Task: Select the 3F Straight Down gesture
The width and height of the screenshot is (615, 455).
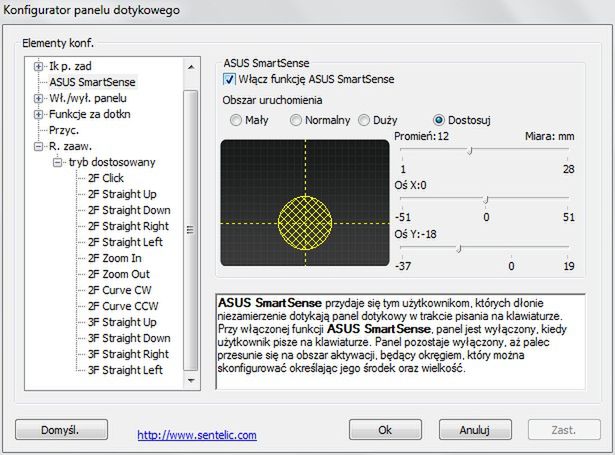Action: click(x=129, y=338)
